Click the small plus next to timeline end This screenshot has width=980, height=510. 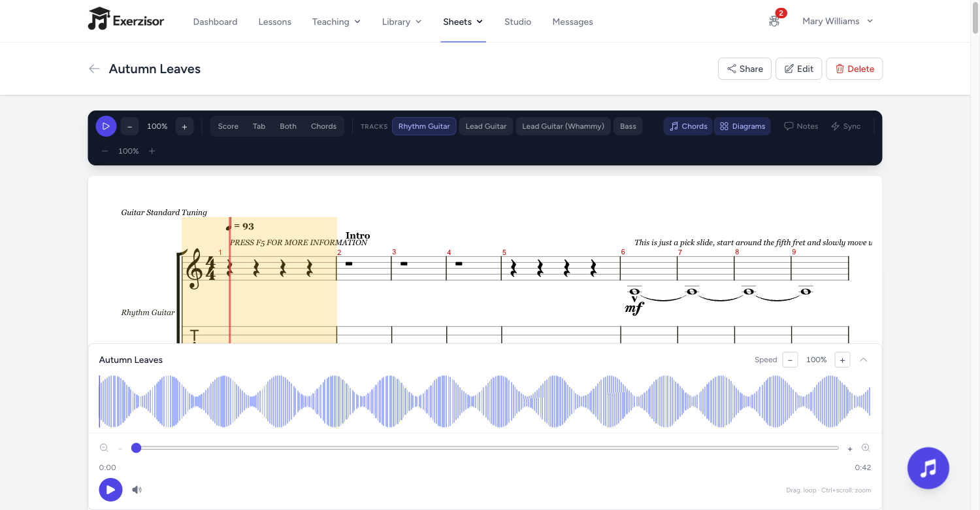coord(850,449)
